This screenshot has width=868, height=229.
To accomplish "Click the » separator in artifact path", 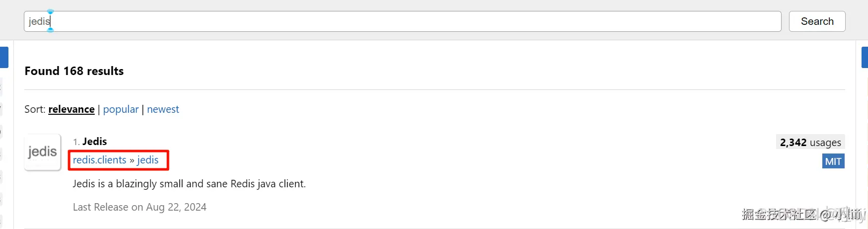I will tap(132, 160).
